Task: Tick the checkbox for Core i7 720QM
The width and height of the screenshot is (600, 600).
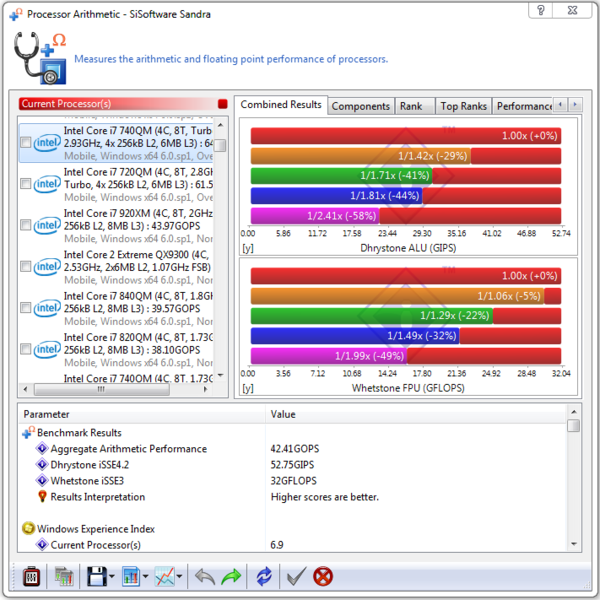Action: pyautogui.click(x=26, y=184)
